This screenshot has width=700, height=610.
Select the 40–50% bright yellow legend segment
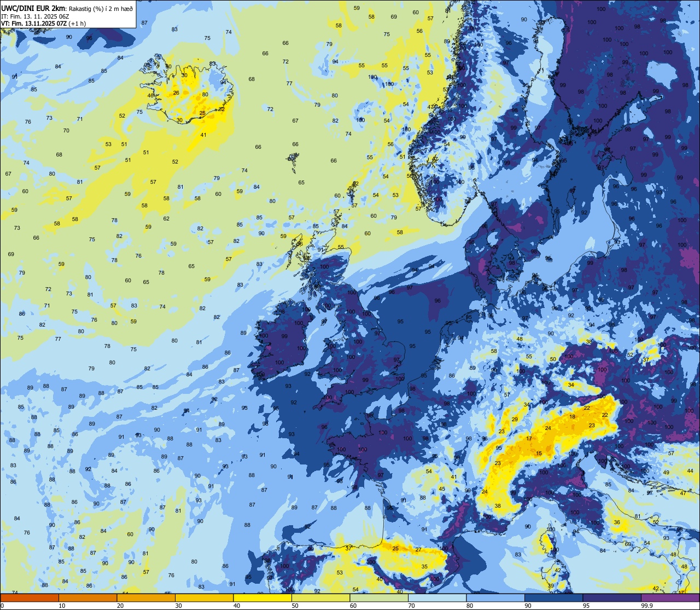[262, 597]
